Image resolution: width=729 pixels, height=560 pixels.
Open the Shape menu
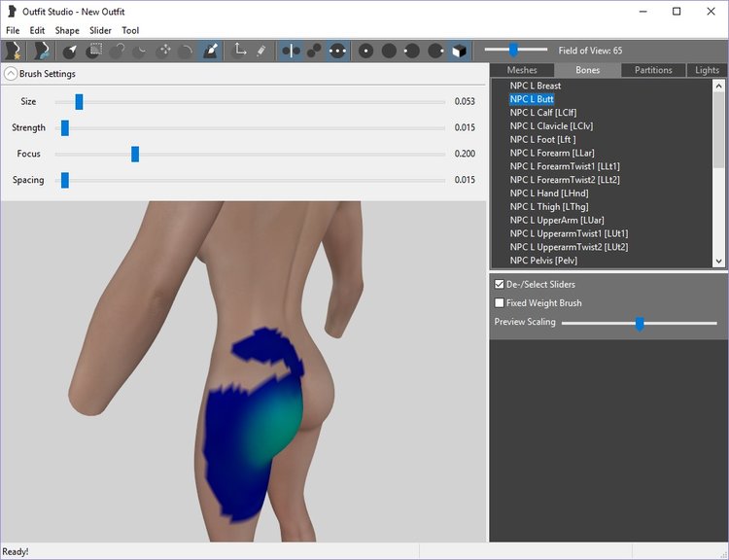67,30
